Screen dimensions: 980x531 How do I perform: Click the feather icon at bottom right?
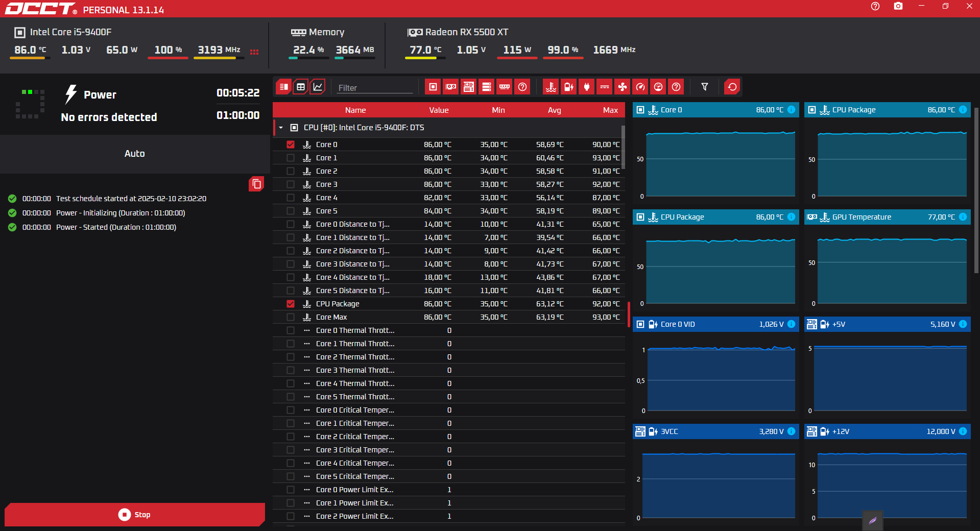[873, 521]
